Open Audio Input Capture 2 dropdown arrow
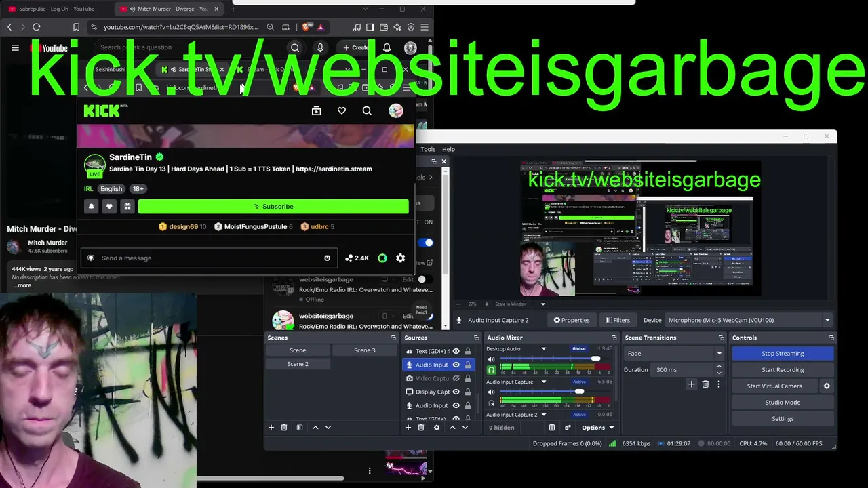The height and width of the screenshot is (488, 868). (x=543, y=415)
